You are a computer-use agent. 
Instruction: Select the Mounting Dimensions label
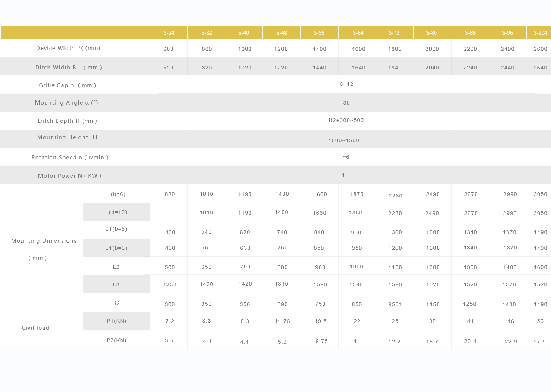44,241
